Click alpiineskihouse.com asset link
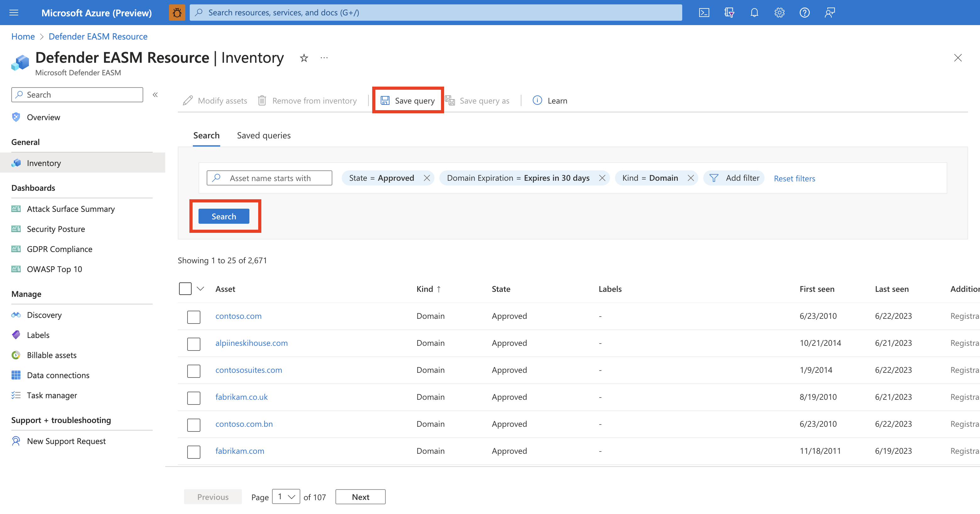 click(x=252, y=342)
